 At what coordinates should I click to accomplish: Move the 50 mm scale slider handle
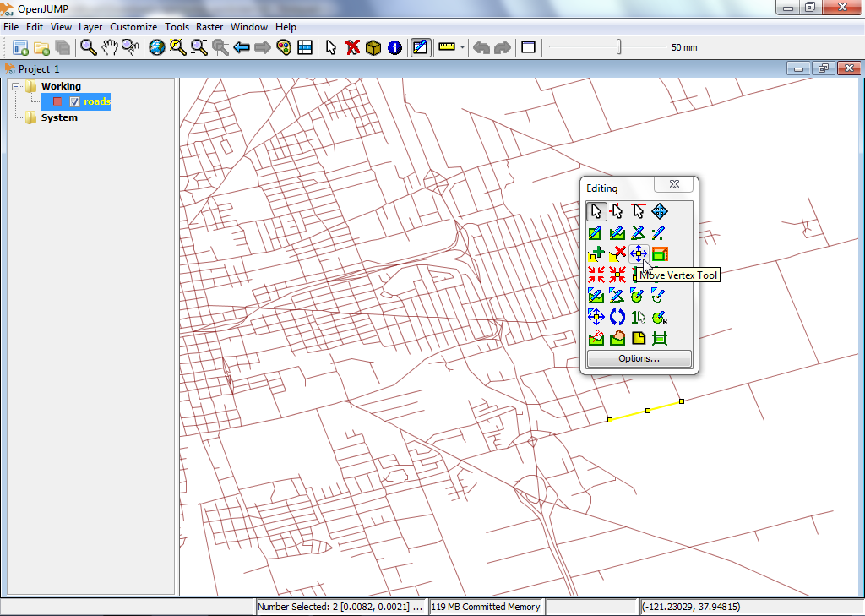[619, 47]
